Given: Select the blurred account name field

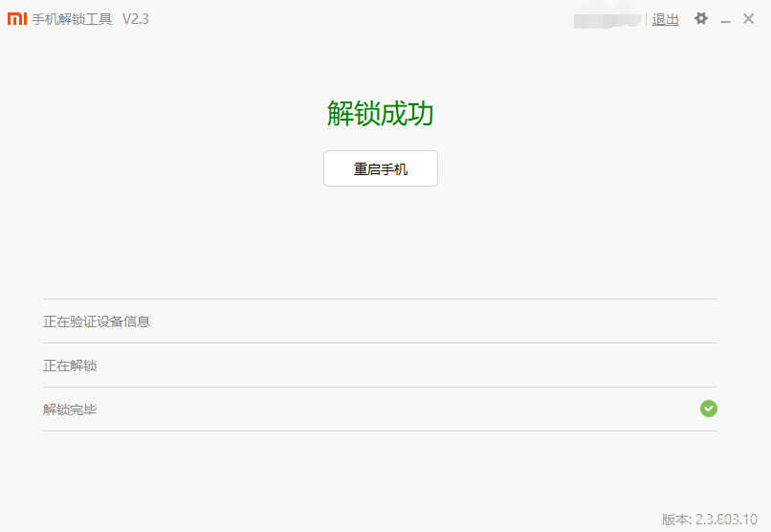Looking at the screenshot, I should point(607,20).
